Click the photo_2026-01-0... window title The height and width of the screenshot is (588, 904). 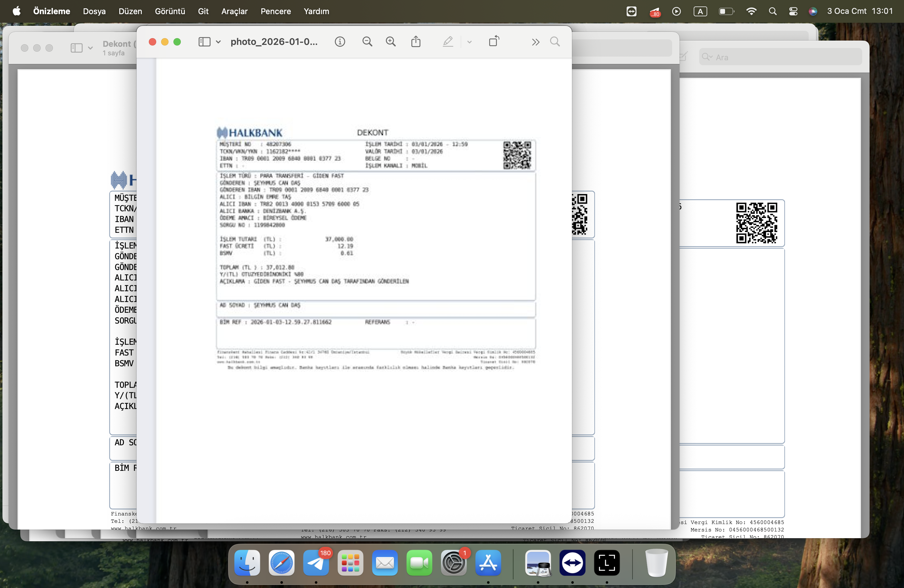coord(274,42)
